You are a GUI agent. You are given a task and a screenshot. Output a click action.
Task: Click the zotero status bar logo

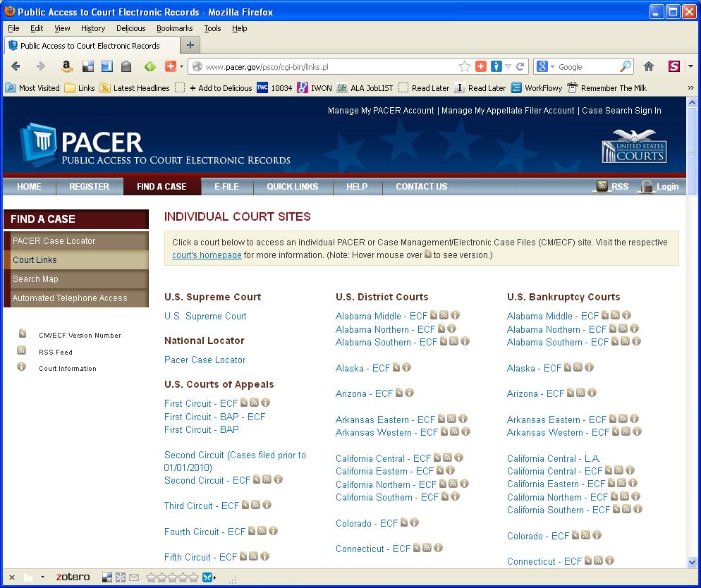[73, 577]
